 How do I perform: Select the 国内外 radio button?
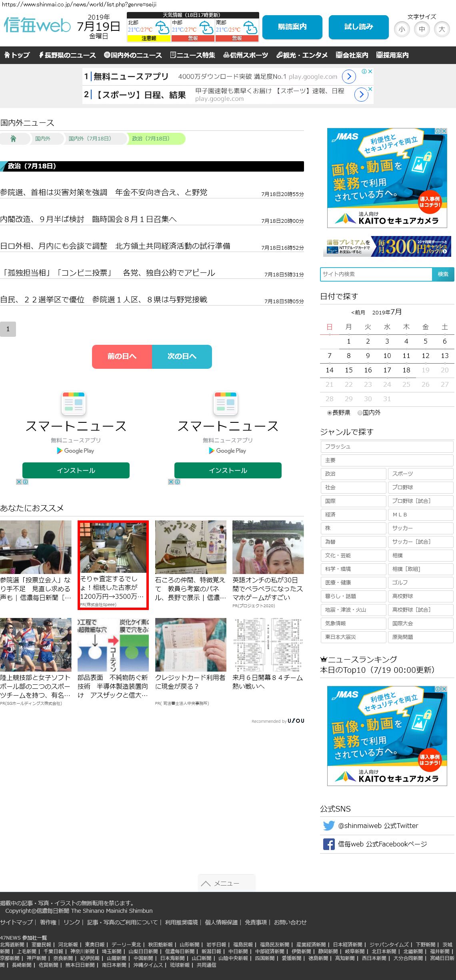[x=360, y=413]
